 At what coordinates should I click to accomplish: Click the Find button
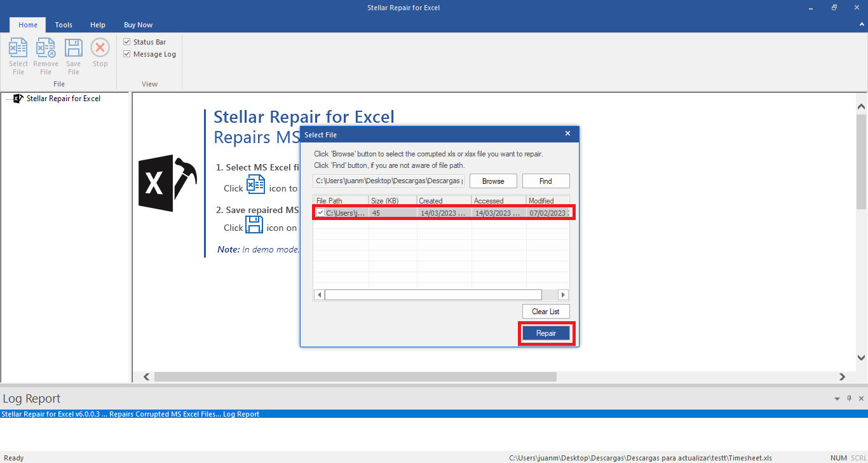[546, 181]
